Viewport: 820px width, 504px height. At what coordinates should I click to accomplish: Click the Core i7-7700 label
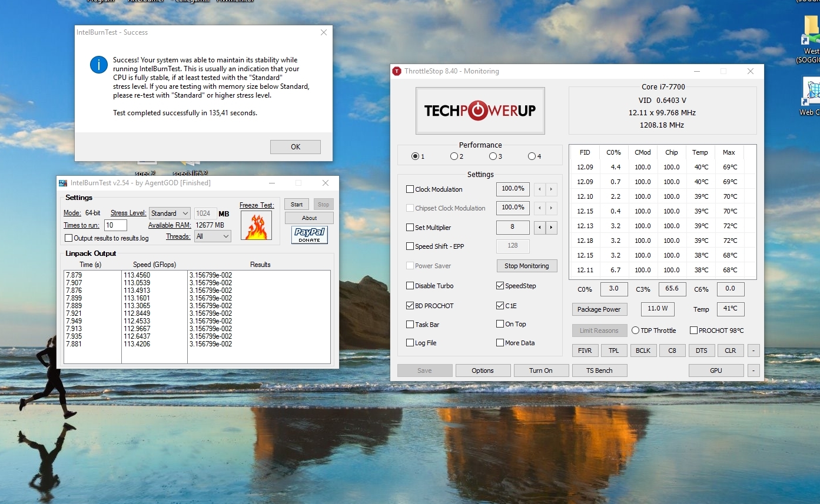(x=663, y=87)
